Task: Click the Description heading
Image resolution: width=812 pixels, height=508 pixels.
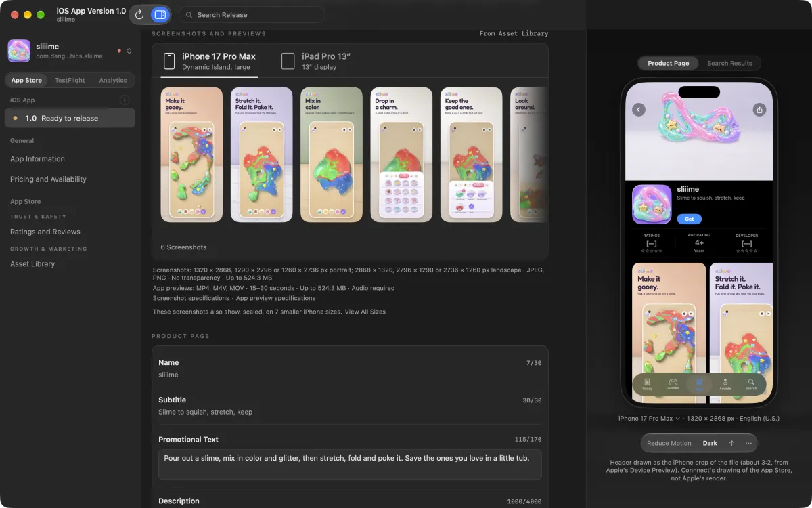Action: click(x=179, y=501)
